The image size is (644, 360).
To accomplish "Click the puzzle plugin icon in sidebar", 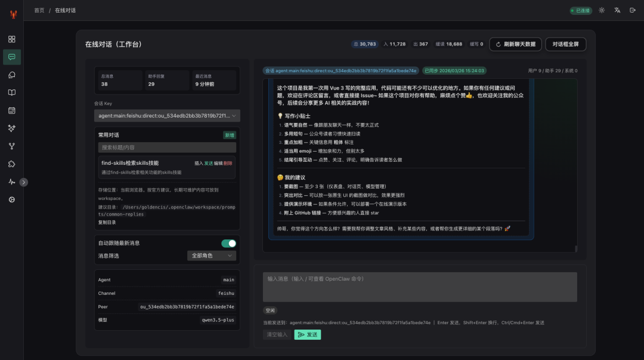I will (12, 164).
